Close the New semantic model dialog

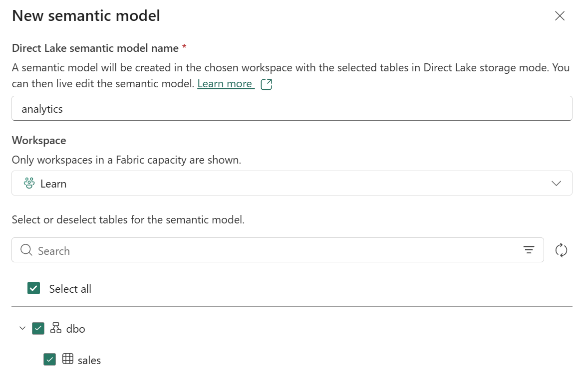point(560,15)
